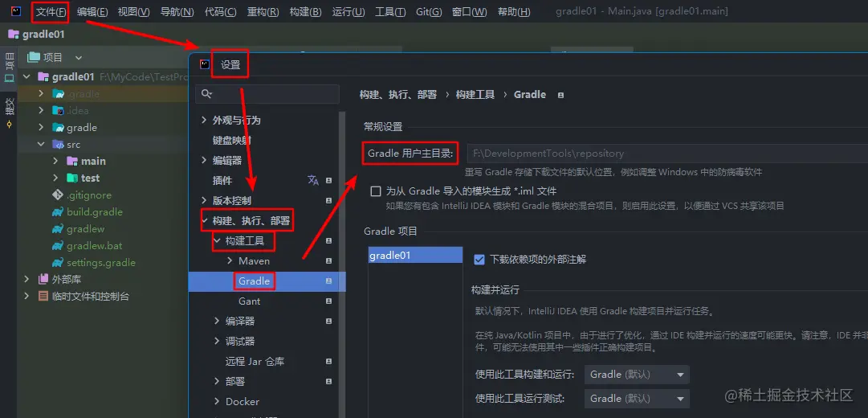Screen dimensions: 868x418
Task: Open the 编辑(E) menu
Action: point(92,11)
